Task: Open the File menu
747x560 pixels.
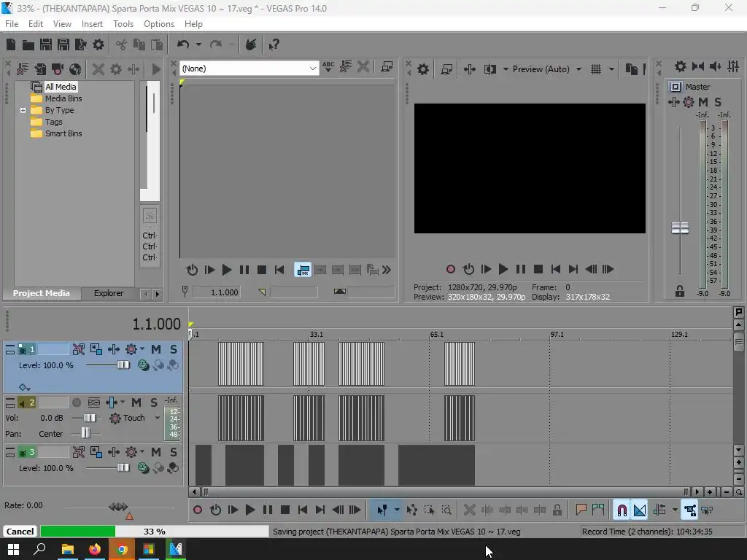Action: pyautogui.click(x=12, y=24)
